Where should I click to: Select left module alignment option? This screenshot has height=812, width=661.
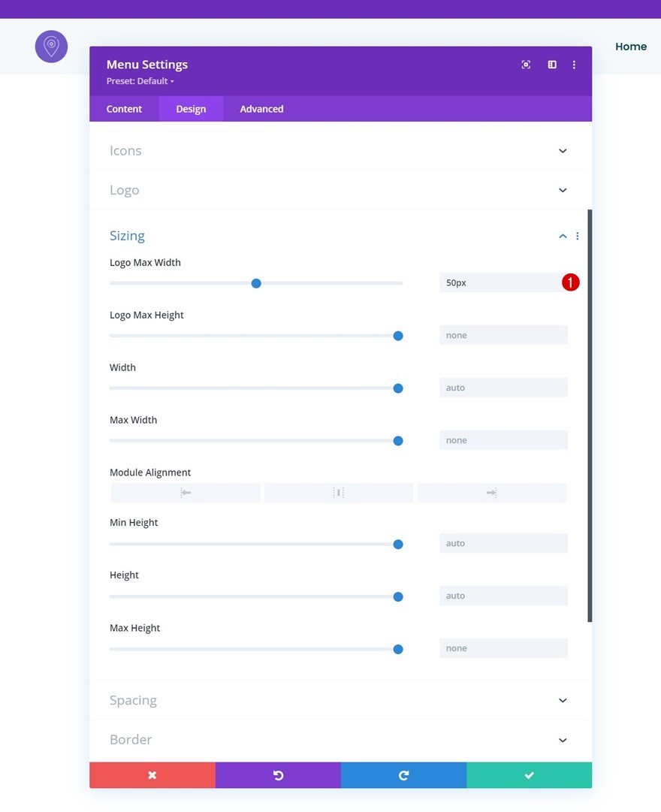click(186, 493)
